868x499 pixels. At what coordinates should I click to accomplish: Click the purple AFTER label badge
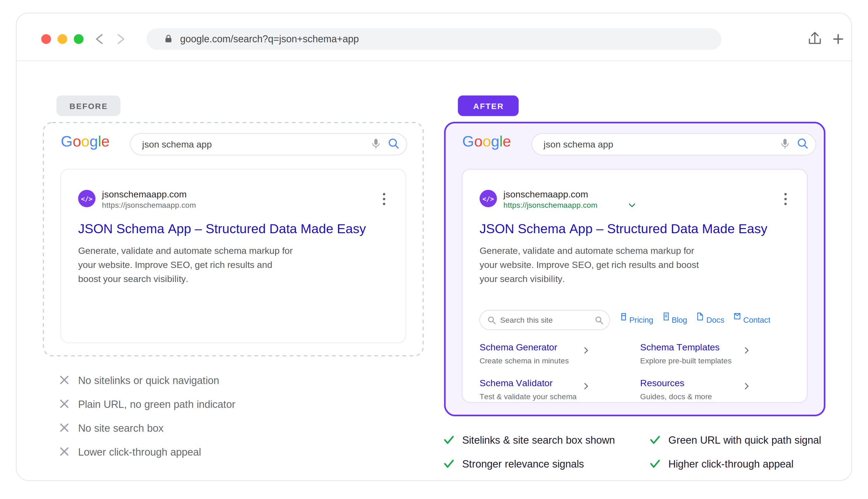click(x=488, y=106)
